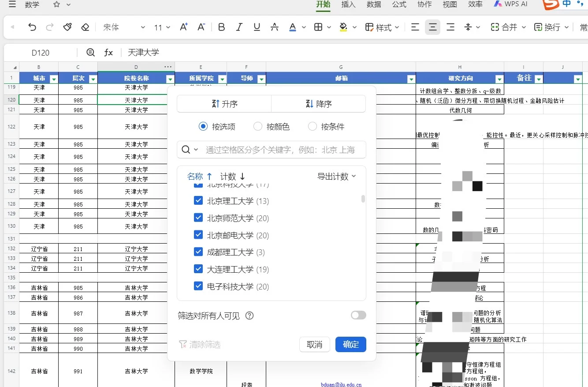Viewport: 588px width, 387px height.
Task: Switch to the 插入 tab
Action: point(348,4)
